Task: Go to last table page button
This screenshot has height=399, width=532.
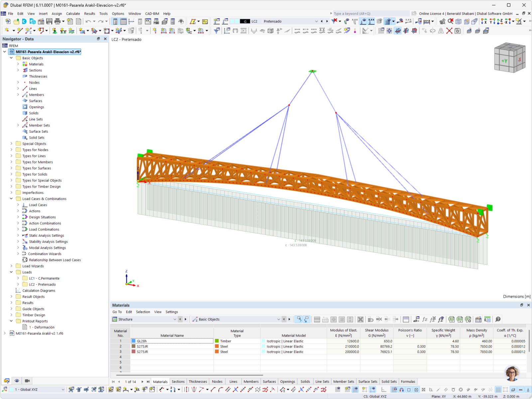Action: [x=148, y=382]
